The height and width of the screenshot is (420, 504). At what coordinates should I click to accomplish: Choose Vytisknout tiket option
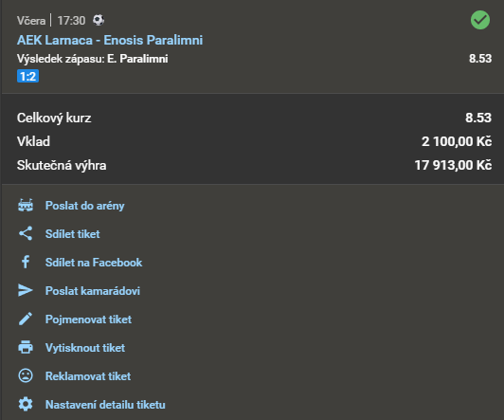pyautogui.click(x=85, y=348)
